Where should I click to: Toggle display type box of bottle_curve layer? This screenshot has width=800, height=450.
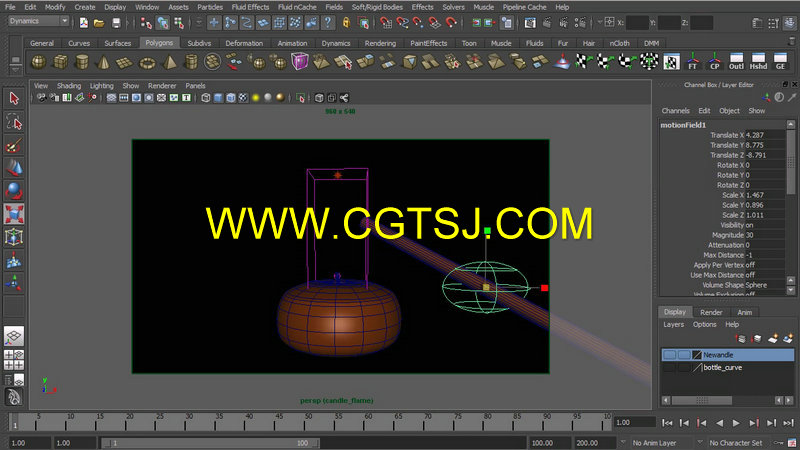pos(684,367)
